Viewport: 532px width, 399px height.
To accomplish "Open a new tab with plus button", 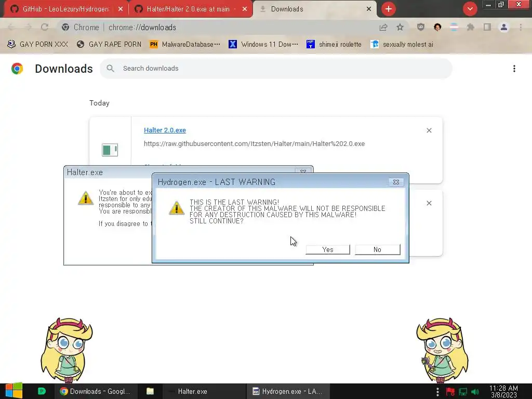I will coord(389,9).
